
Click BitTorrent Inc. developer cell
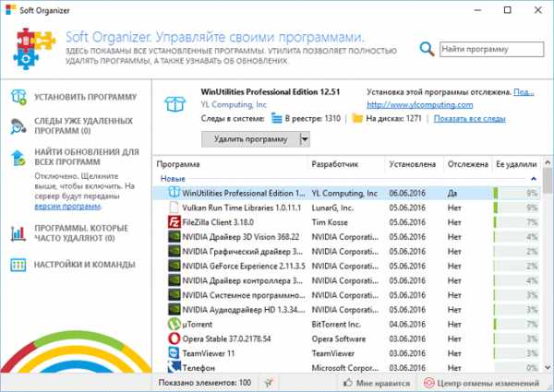pyautogui.click(x=336, y=324)
